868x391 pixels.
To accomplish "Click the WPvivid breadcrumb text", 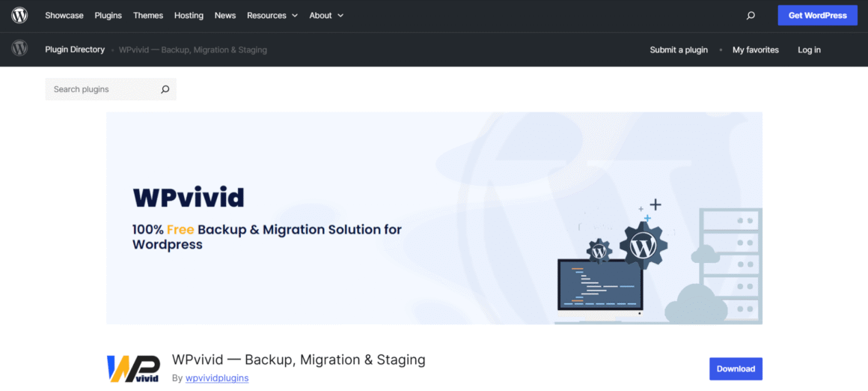I will pyautogui.click(x=193, y=50).
